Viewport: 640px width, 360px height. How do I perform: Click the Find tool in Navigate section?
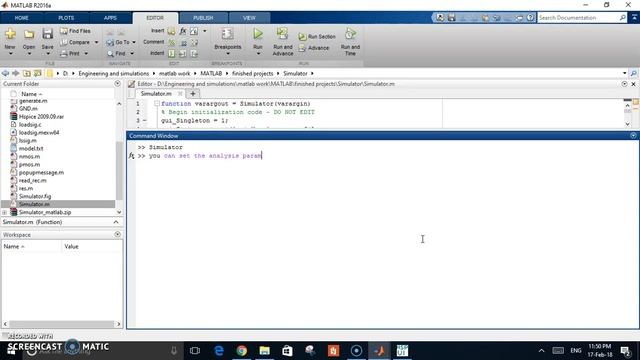click(x=116, y=53)
